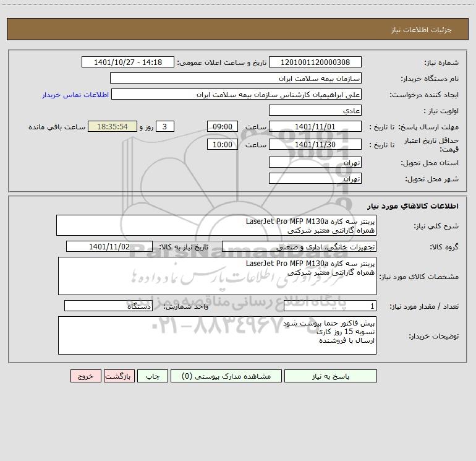Click the label شرح کلی نیاز
476x461 pixels.
tap(436, 226)
